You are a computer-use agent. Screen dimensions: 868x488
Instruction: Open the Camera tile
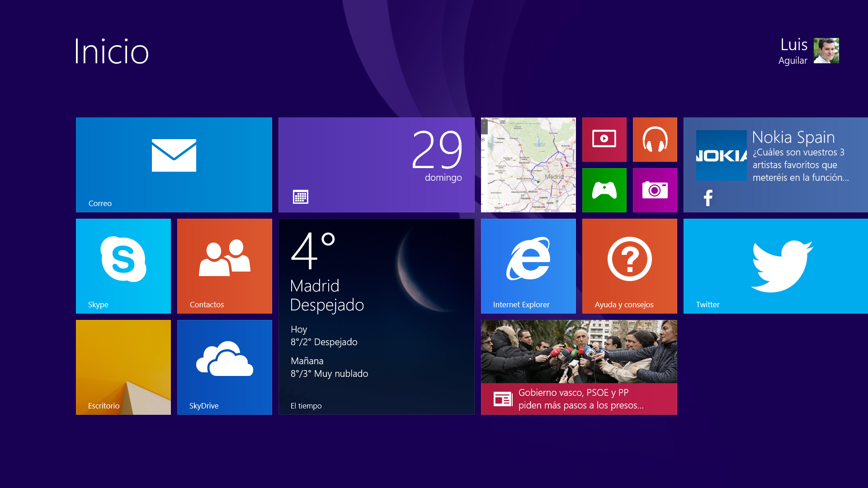click(x=655, y=190)
